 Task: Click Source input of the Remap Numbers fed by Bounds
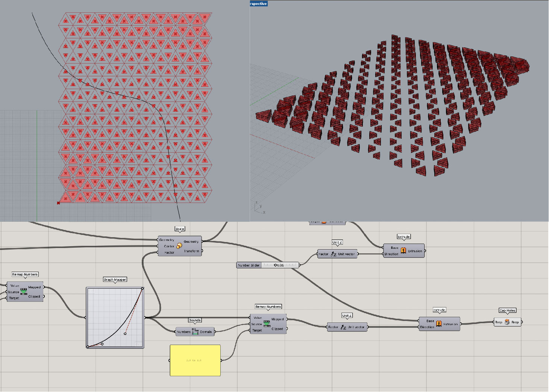[256, 324]
